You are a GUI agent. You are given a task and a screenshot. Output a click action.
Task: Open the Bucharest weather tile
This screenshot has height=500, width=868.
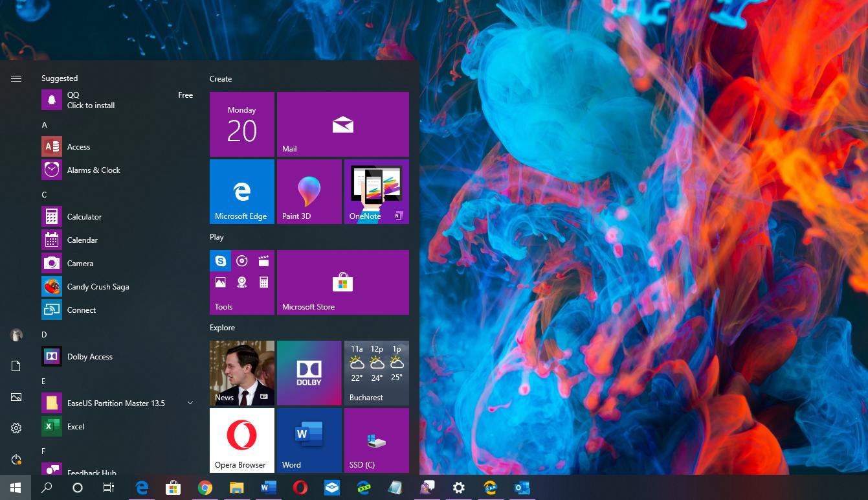point(376,373)
